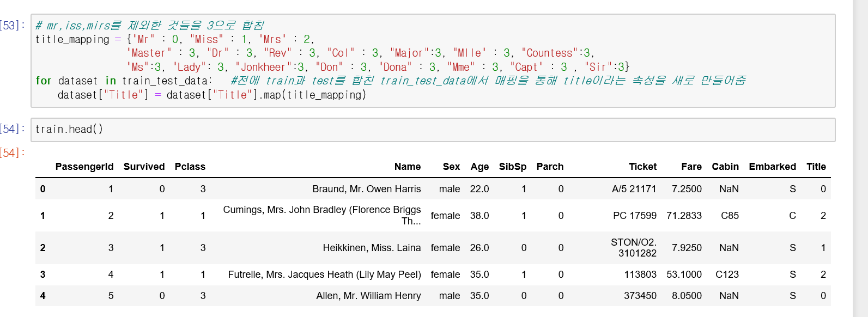Click fare value '7.2500'

[687, 189]
